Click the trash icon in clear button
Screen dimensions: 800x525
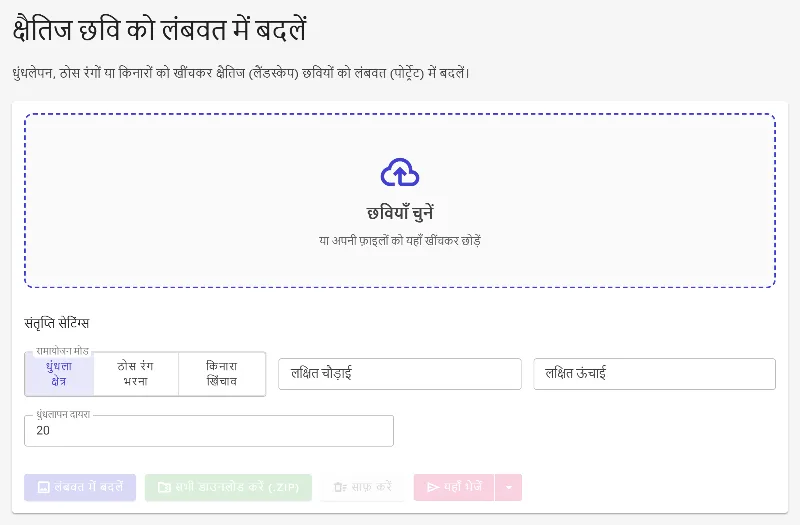(x=340, y=487)
